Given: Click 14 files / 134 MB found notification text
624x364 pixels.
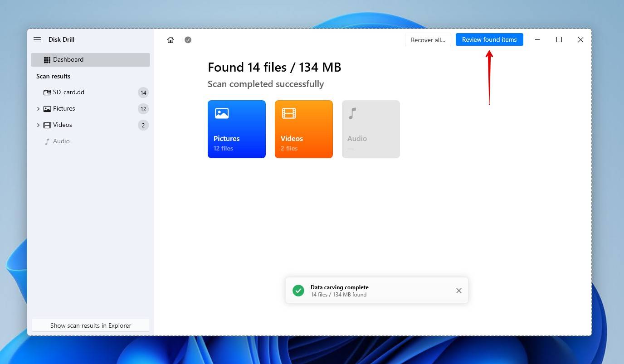Looking at the screenshot, I should point(339,295).
